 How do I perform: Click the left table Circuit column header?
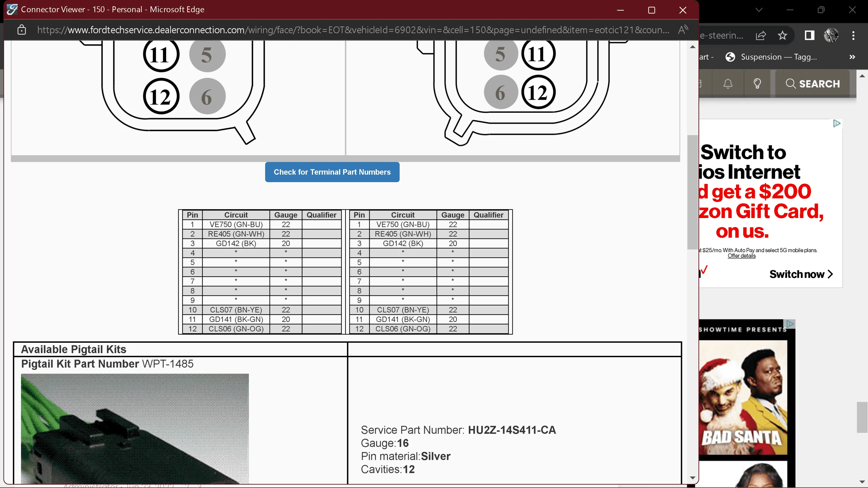(x=236, y=215)
